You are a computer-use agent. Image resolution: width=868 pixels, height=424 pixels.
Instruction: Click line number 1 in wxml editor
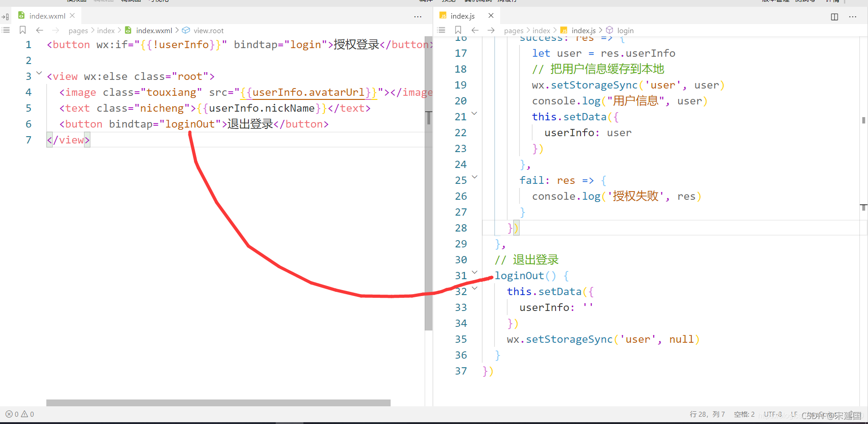coord(29,44)
